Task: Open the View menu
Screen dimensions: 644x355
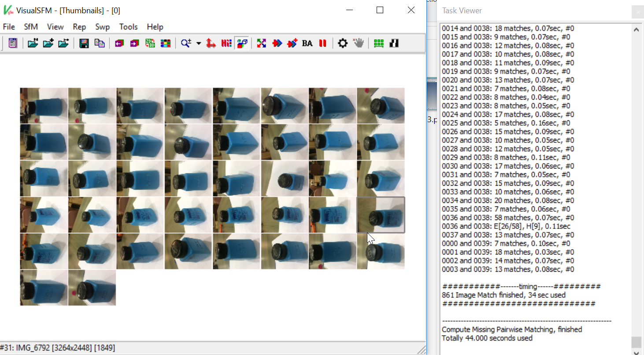Action: (56, 27)
